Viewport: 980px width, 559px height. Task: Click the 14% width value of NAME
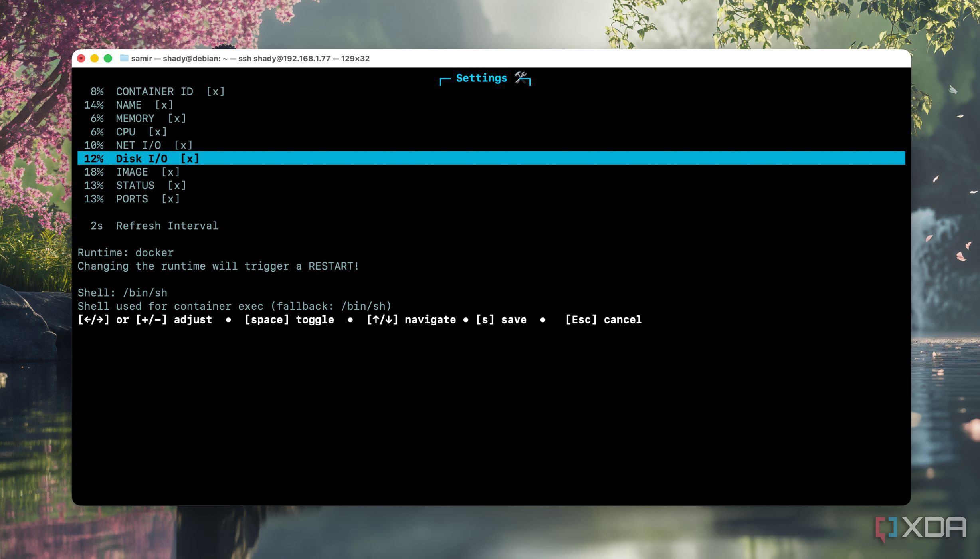[x=94, y=105]
